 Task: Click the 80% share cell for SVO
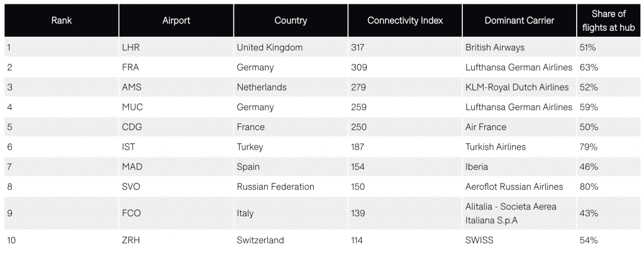(x=609, y=187)
